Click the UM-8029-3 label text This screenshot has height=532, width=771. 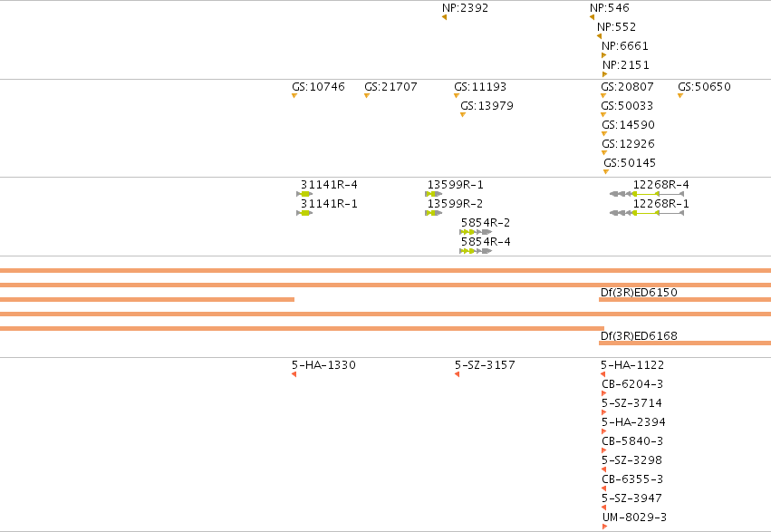[634, 517]
